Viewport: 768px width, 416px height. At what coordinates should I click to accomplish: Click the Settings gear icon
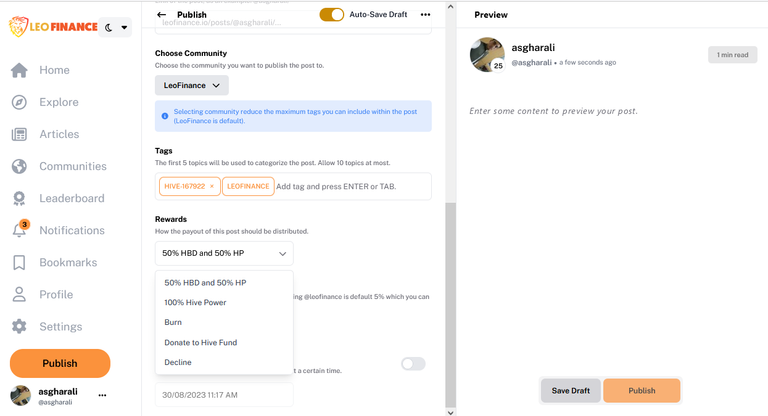[x=19, y=326]
